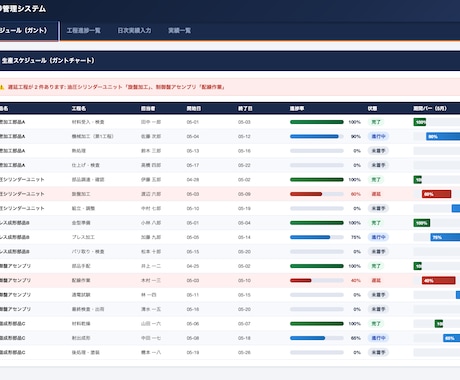Click the 期間バー column header
Screen dimensions: 460x380
430,109
